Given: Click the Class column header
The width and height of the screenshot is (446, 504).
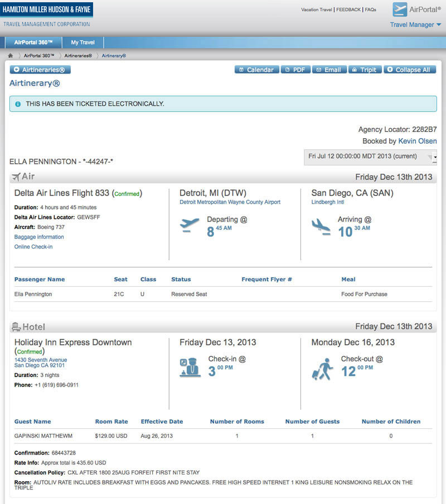Looking at the screenshot, I should click(x=148, y=280).
